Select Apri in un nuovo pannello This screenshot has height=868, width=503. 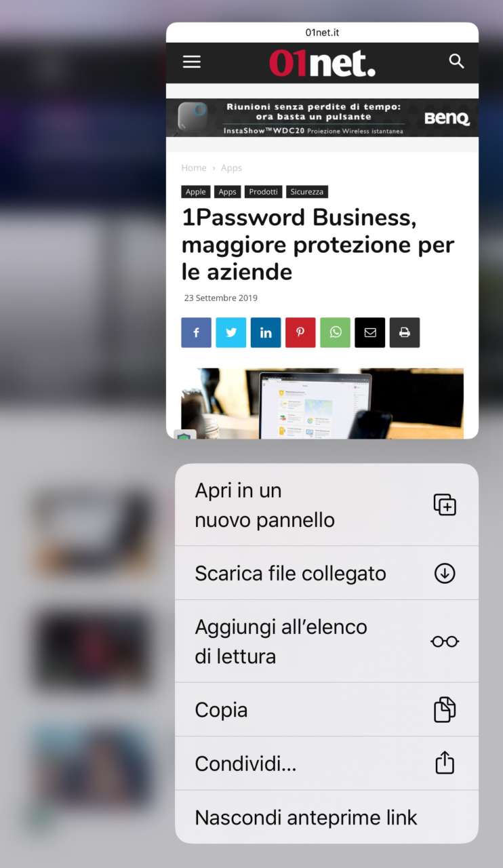327,505
